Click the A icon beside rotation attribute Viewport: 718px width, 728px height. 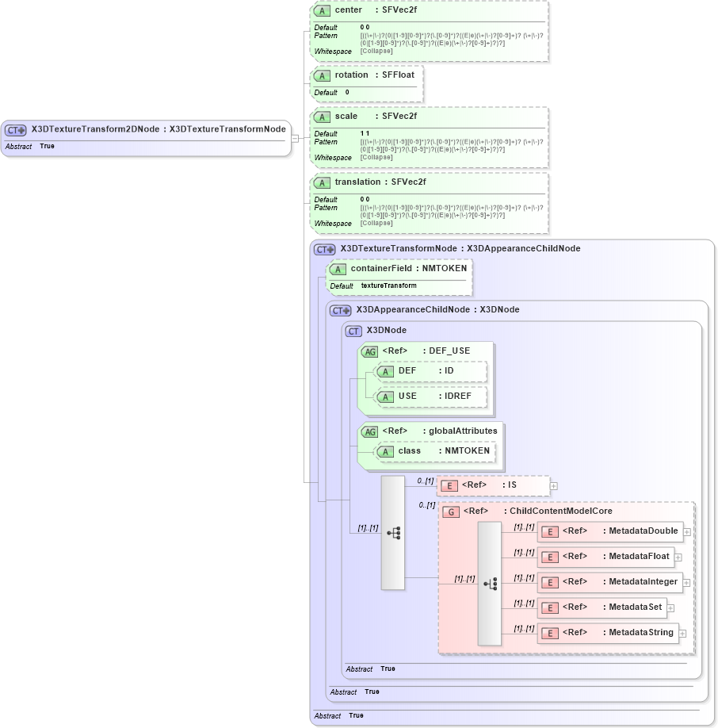[322, 75]
